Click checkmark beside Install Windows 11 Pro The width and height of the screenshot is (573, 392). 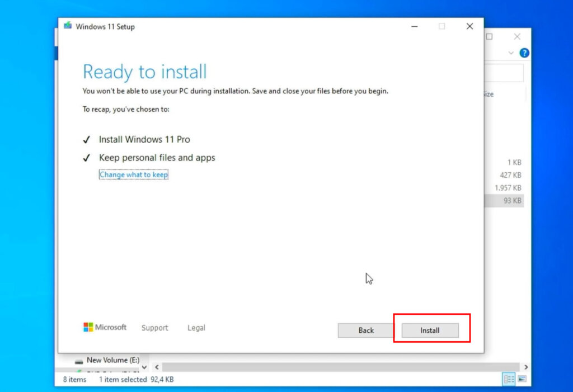[x=87, y=139]
